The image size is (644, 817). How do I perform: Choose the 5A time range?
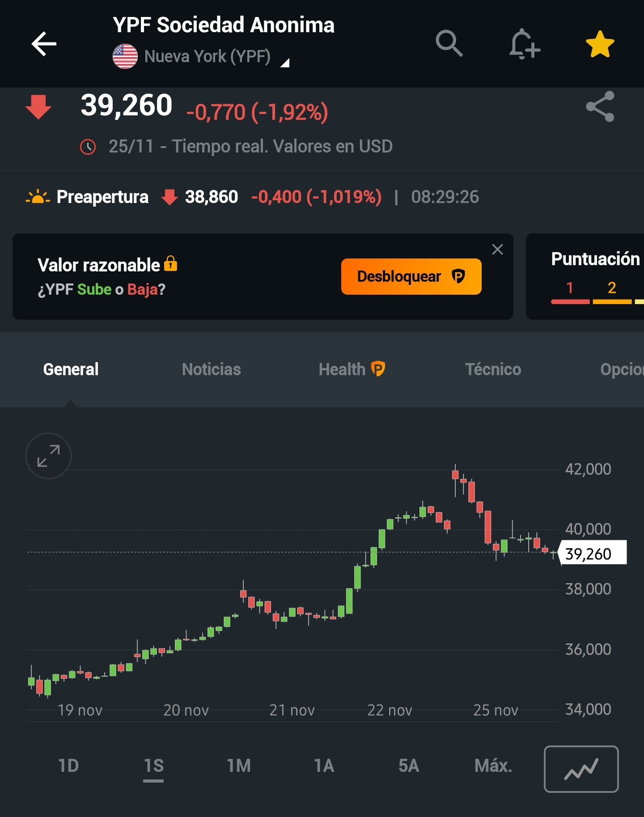pyautogui.click(x=408, y=766)
